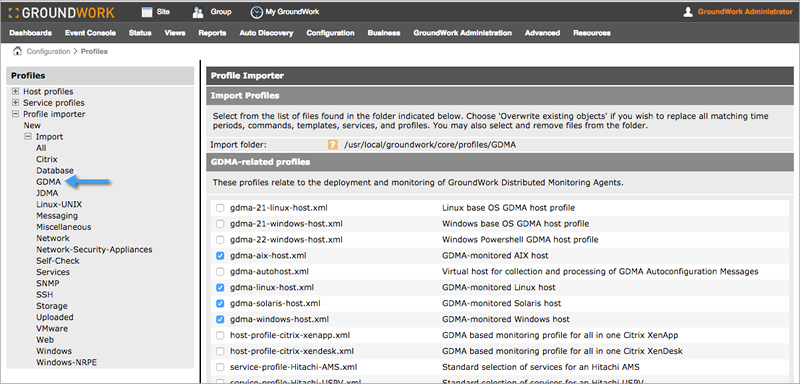Screen dimensions: 800x384
Task: Select GDMA in Import tree
Action: coord(48,182)
